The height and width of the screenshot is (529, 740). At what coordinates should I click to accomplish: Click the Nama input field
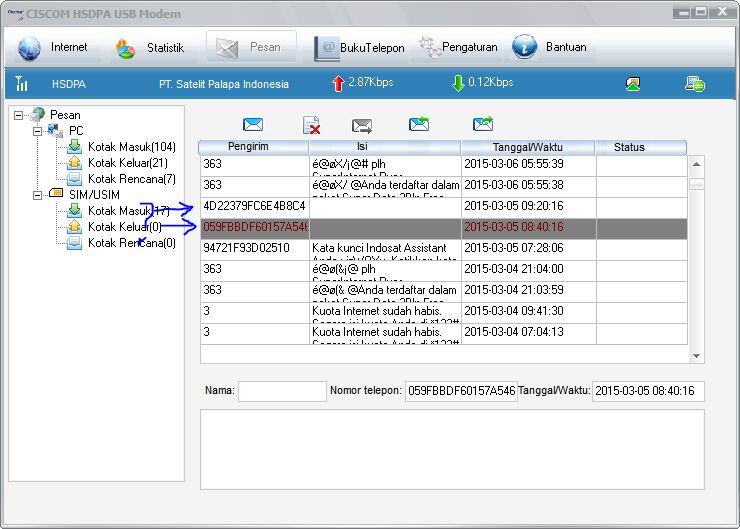click(282, 391)
